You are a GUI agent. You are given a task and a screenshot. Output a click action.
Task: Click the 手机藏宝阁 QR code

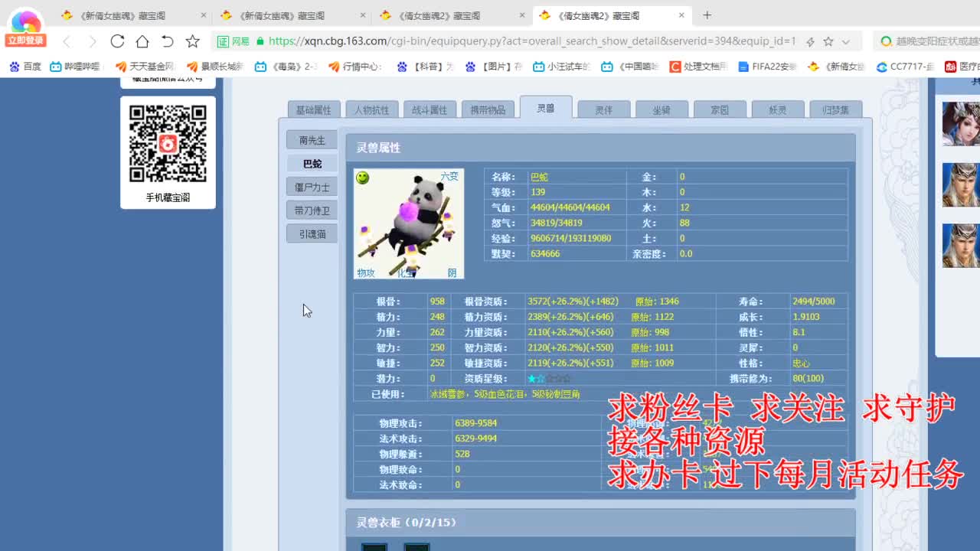[x=168, y=144]
